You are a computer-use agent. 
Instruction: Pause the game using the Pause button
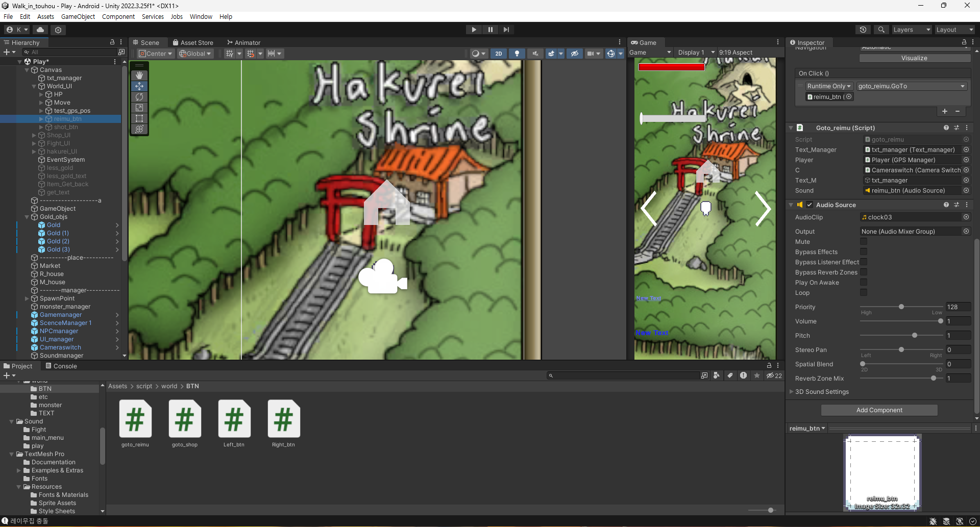490,30
